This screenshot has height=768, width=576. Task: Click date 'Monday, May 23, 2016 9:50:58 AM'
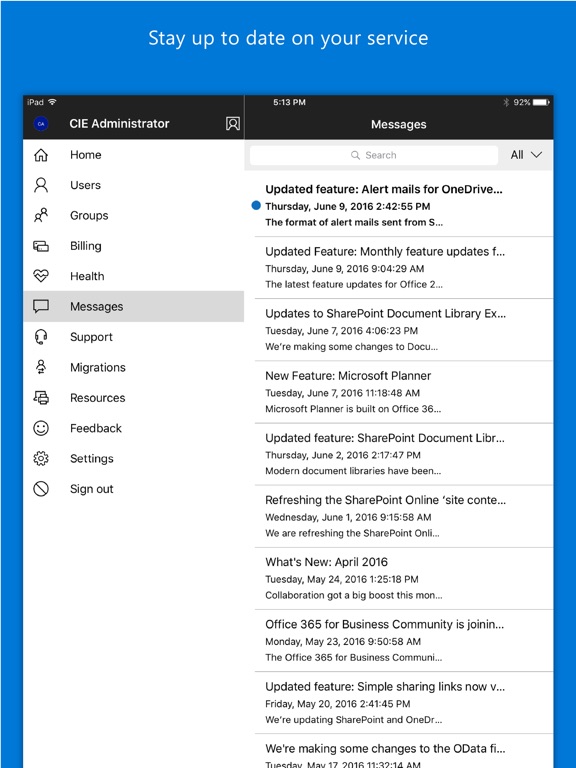coord(343,641)
